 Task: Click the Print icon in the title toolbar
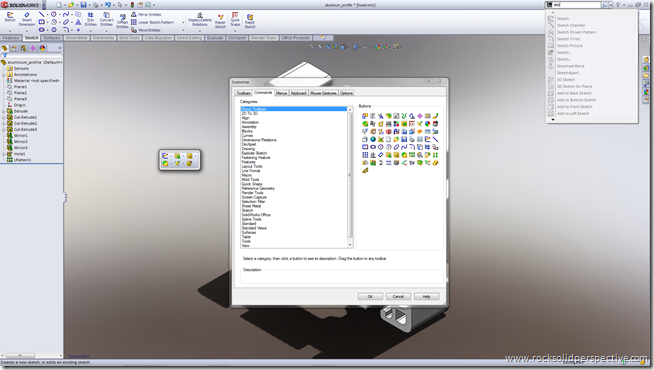pos(96,5)
